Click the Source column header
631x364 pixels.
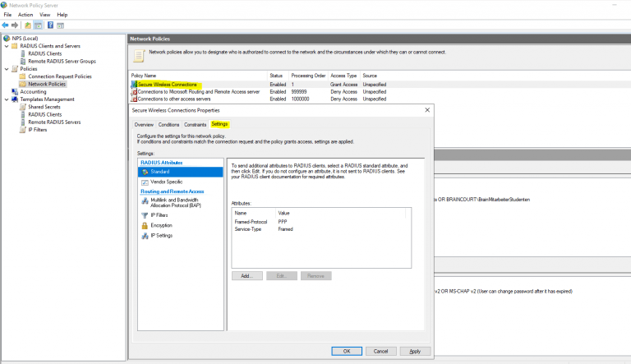click(x=370, y=76)
